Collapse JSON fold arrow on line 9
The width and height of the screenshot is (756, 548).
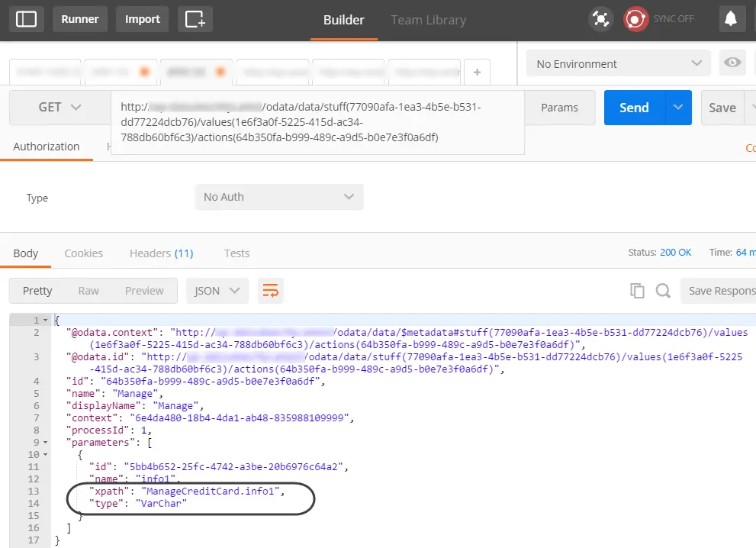coord(45,443)
